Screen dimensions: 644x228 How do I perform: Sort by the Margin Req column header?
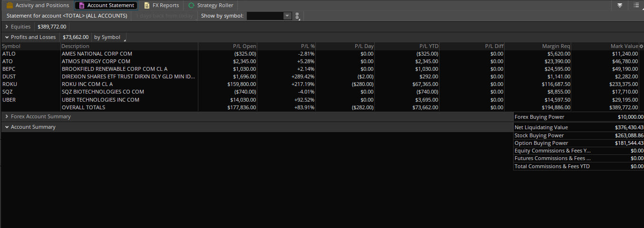538,46
